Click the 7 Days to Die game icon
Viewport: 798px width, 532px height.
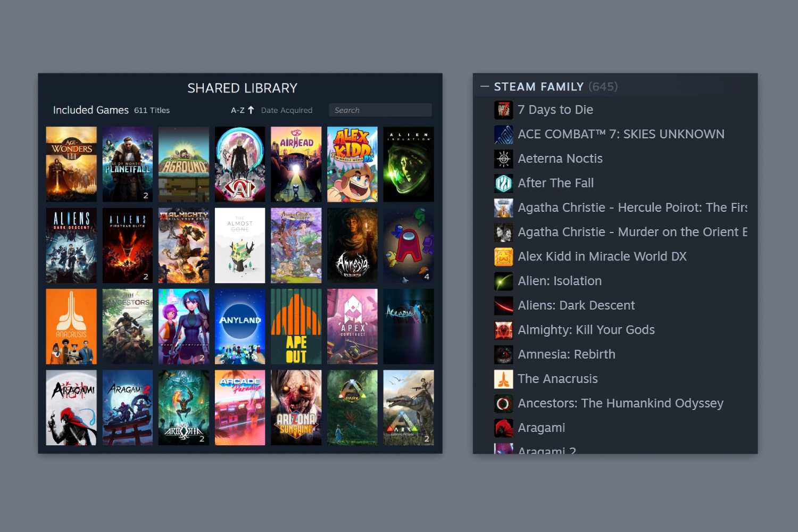[503, 110]
